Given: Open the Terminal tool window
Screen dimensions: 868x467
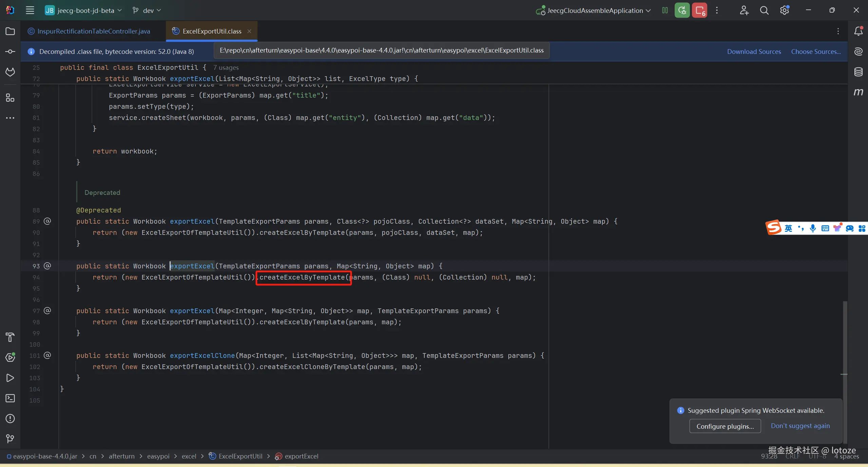Looking at the screenshot, I should pyautogui.click(x=10, y=398).
